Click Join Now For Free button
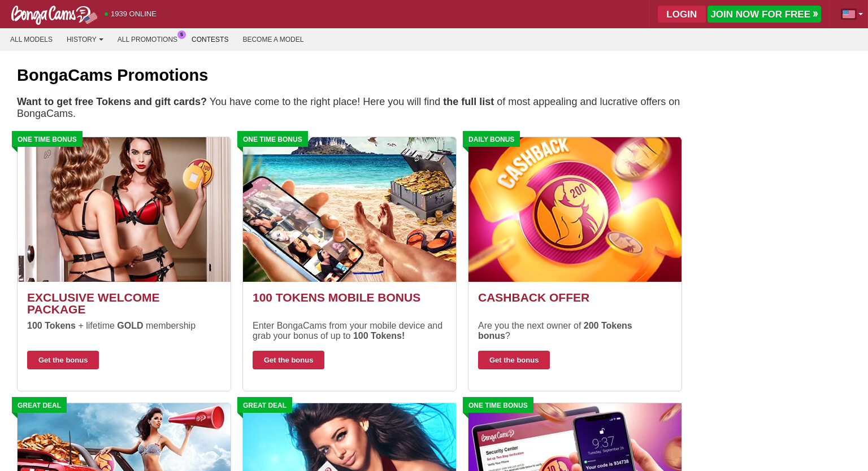This screenshot has height=471, width=868. pos(764,14)
